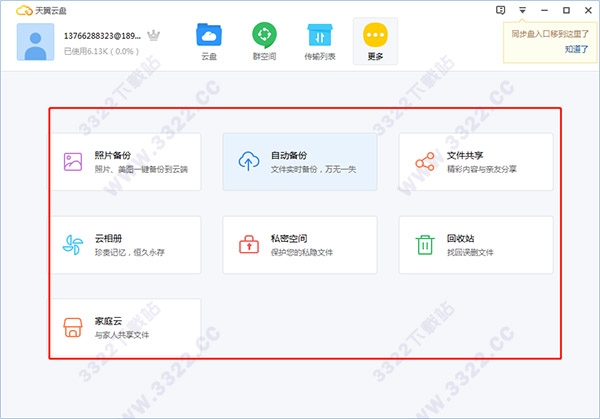Click the 回收站 trash bin icon
Screen dimensions: 600x419
pos(425,245)
